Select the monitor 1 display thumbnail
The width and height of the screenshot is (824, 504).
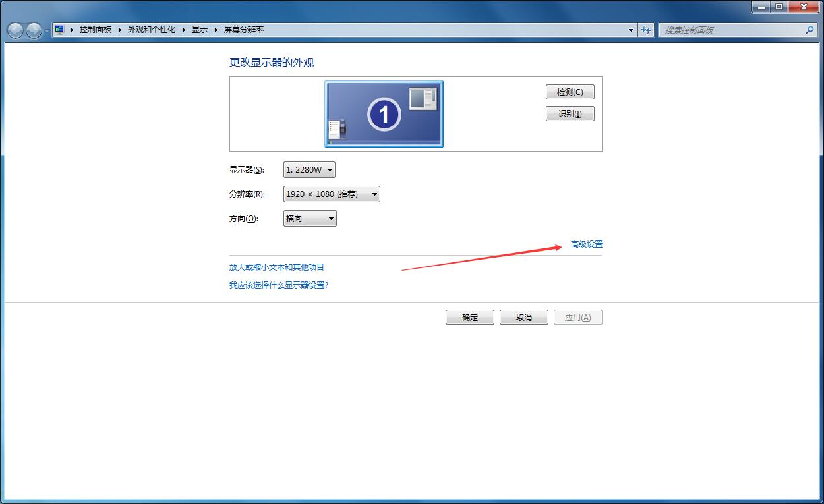tap(384, 114)
